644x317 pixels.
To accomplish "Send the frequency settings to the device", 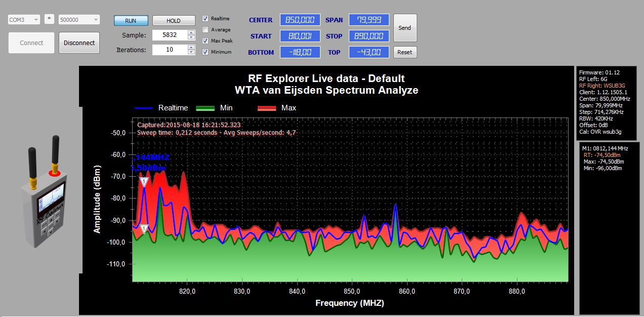I will tap(405, 28).
